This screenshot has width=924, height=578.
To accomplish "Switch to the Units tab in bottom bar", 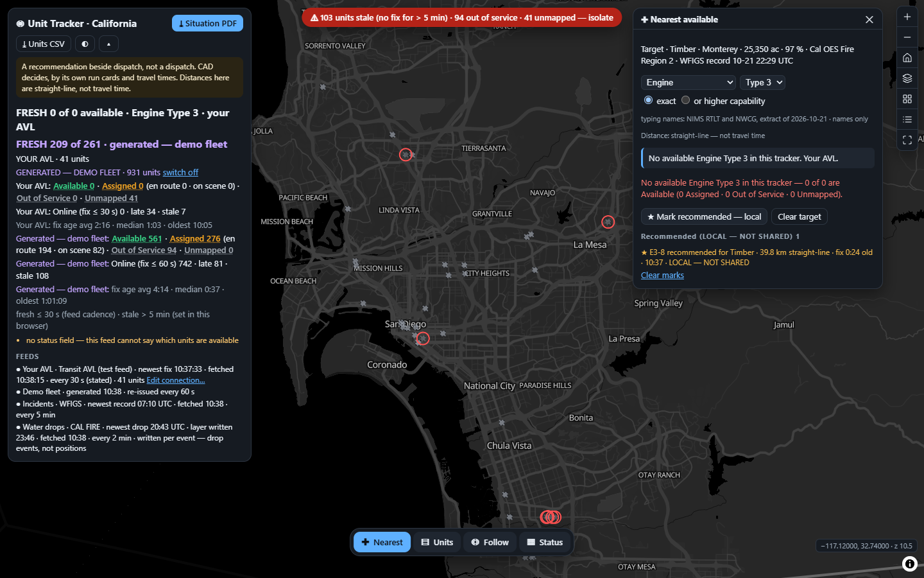I will (x=437, y=542).
